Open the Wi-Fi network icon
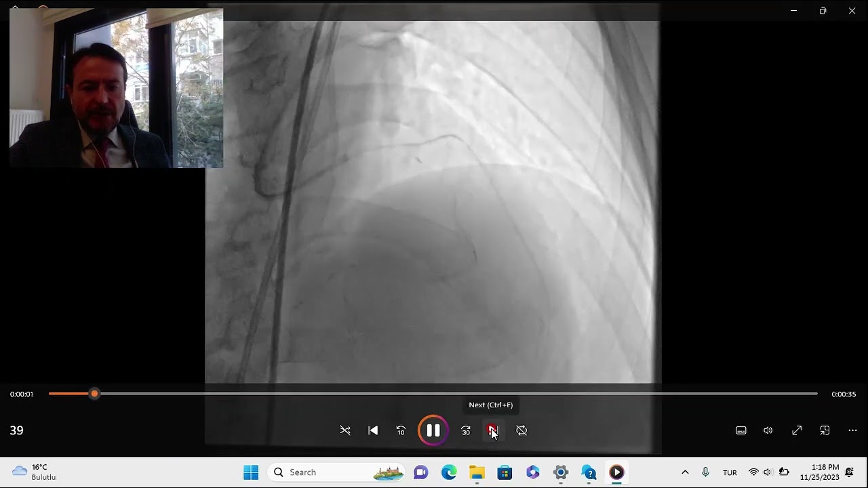Screen dimensions: 868x488 click(x=753, y=472)
